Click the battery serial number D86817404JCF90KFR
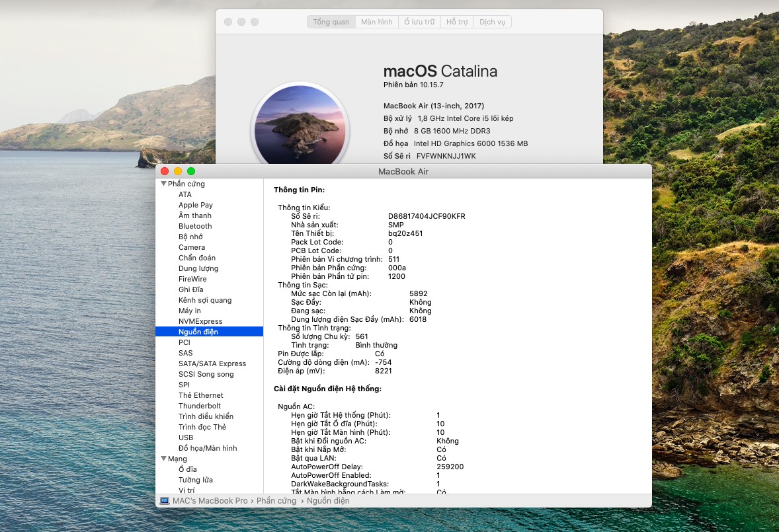This screenshot has width=779, height=532. point(427,216)
